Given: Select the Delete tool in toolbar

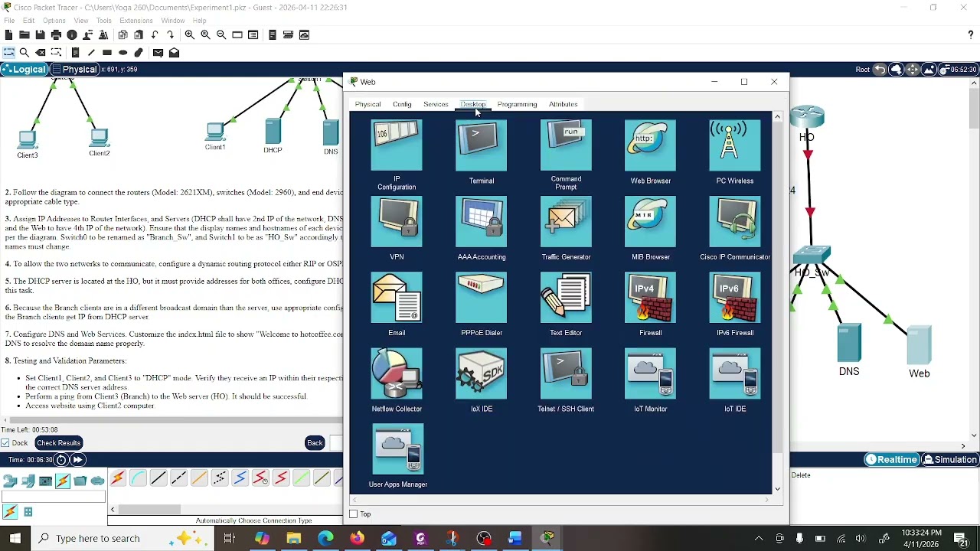Looking at the screenshot, I should [x=41, y=53].
